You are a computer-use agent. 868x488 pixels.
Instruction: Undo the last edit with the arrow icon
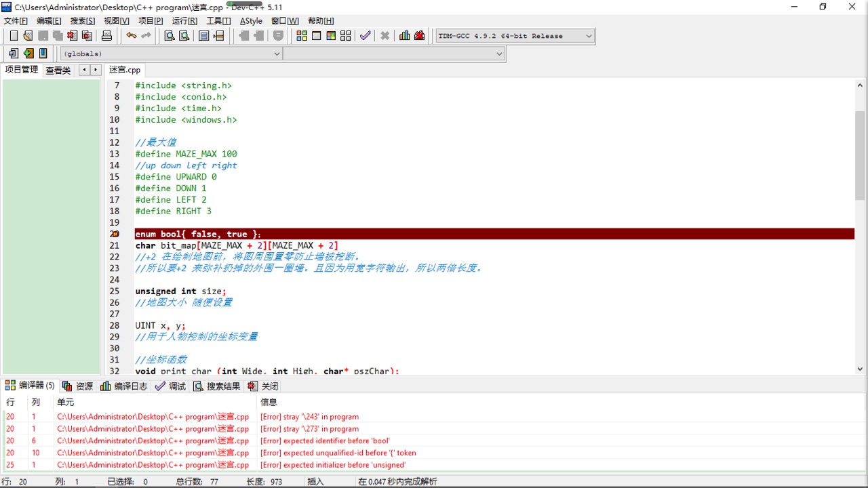pos(131,36)
